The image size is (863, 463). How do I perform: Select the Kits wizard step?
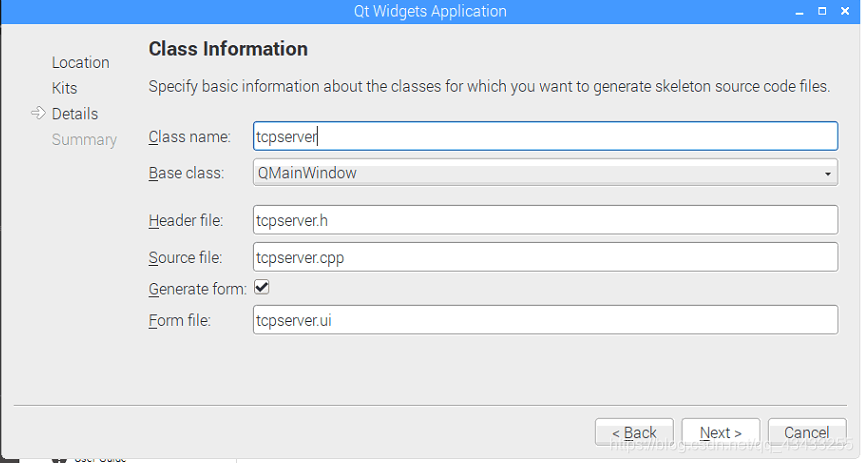(x=64, y=88)
